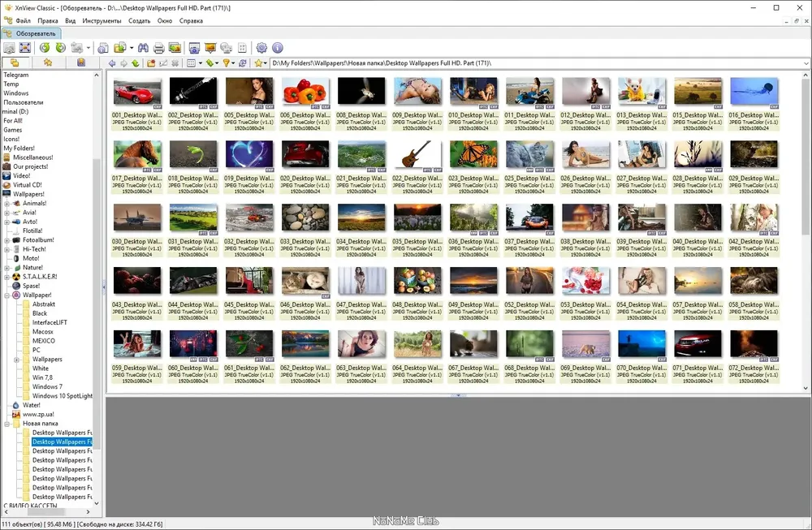Select the 022_Desktop Wal guitar thumbnail
The image size is (812, 530).
[x=417, y=166]
